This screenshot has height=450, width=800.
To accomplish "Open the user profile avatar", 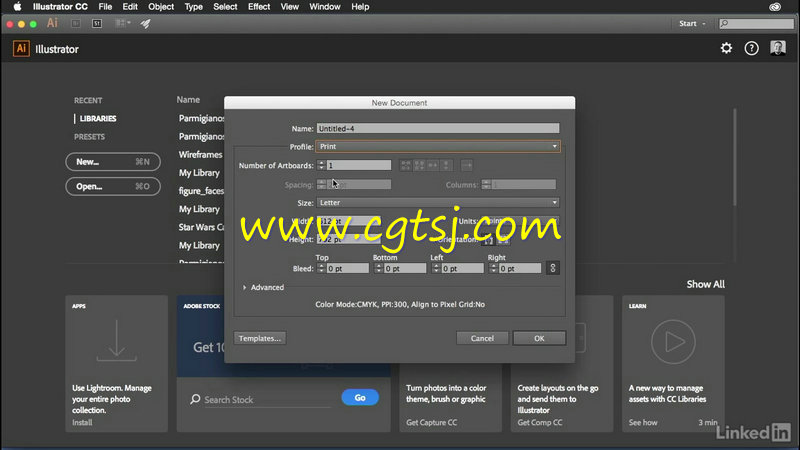I will (x=778, y=48).
